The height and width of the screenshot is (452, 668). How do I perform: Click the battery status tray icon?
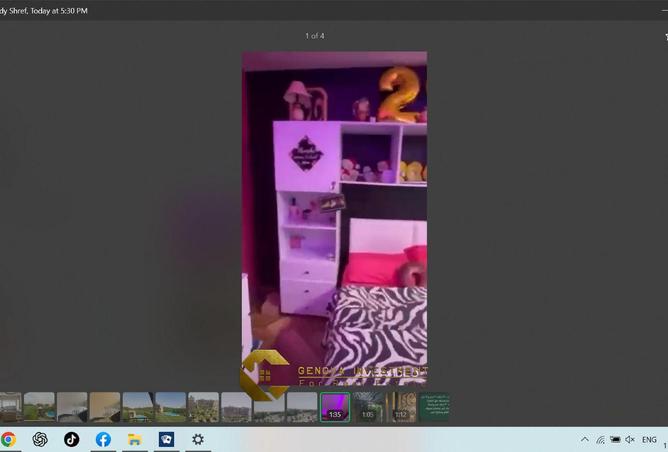[615, 440]
